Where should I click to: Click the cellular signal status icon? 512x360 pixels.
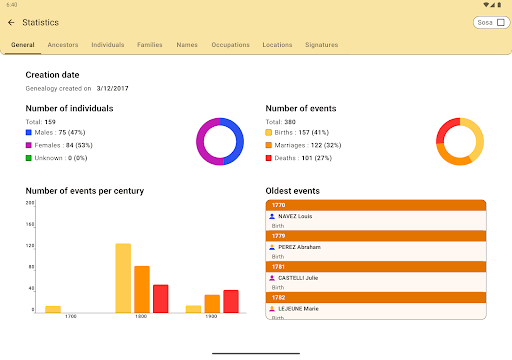493,5
